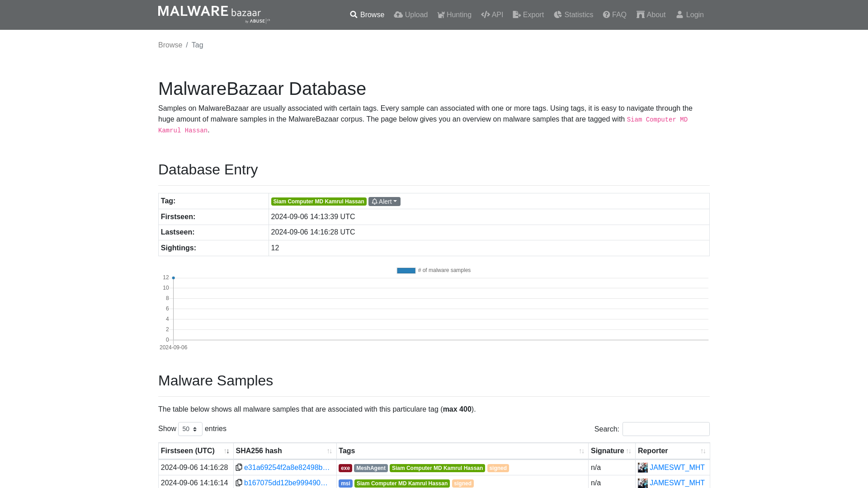The width and height of the screenshot is (868, 488).
Task: Click the Hunting icon in navbar
Action: (x=441, y=15)
